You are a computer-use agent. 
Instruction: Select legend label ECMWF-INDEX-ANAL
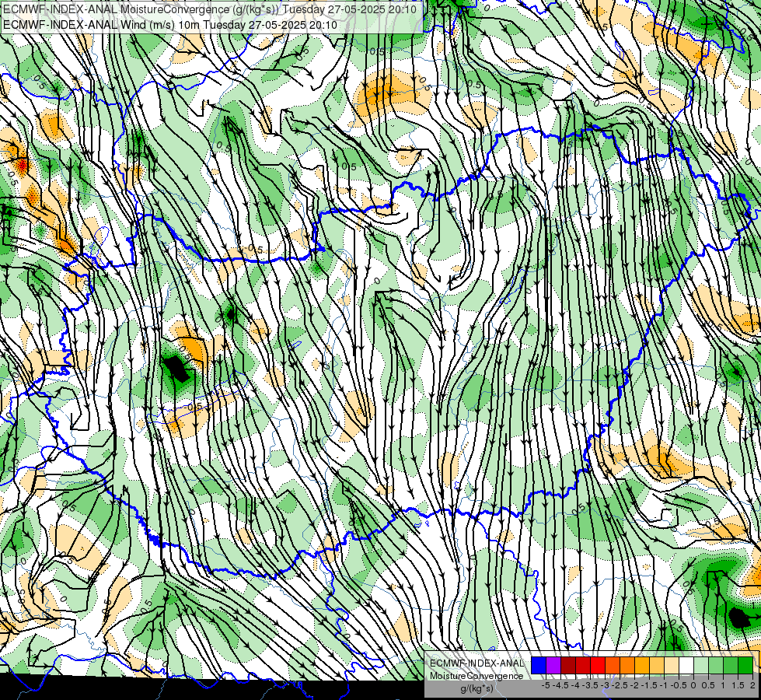click(x=477, y=663)
